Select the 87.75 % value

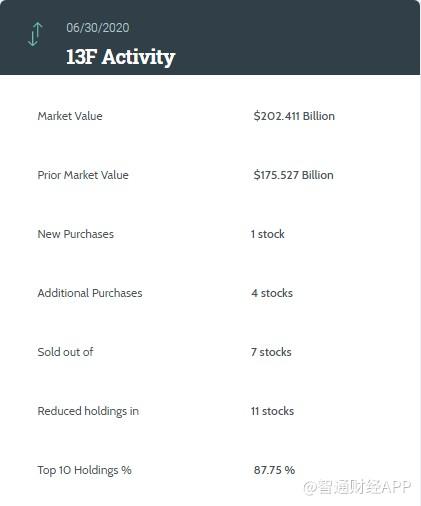click(274, 470)
